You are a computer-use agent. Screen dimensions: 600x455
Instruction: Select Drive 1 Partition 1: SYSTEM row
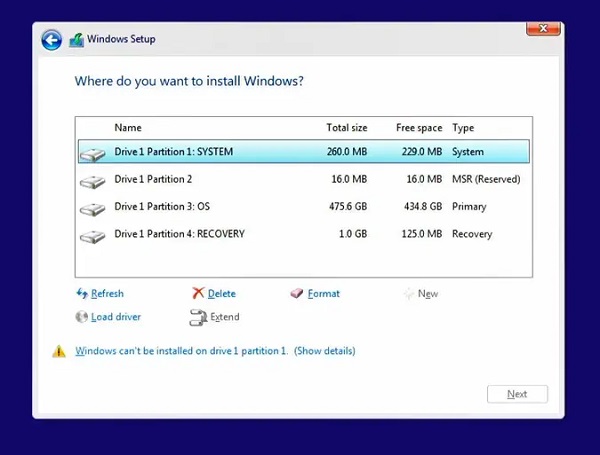pyautogui.click(x=304, y=152)
